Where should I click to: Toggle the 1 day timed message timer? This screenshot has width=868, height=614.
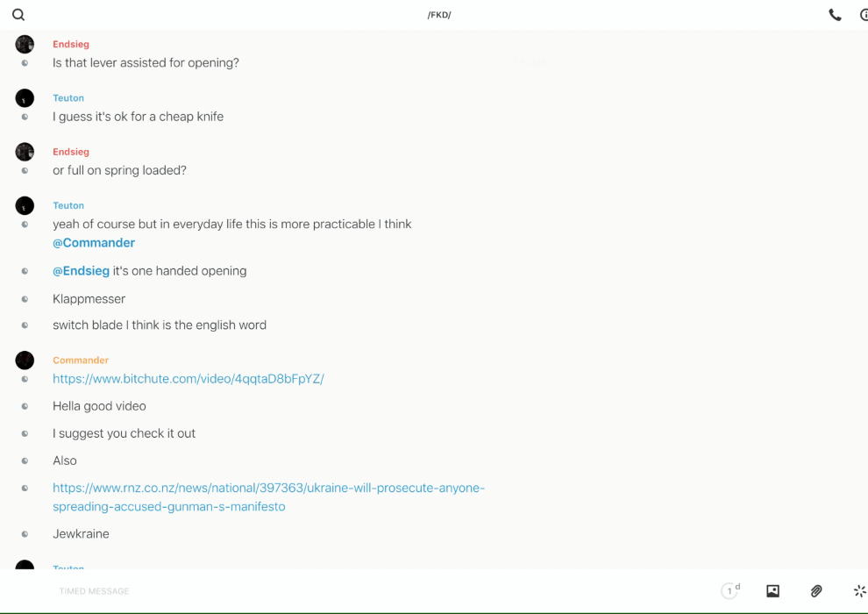[729, 591]
